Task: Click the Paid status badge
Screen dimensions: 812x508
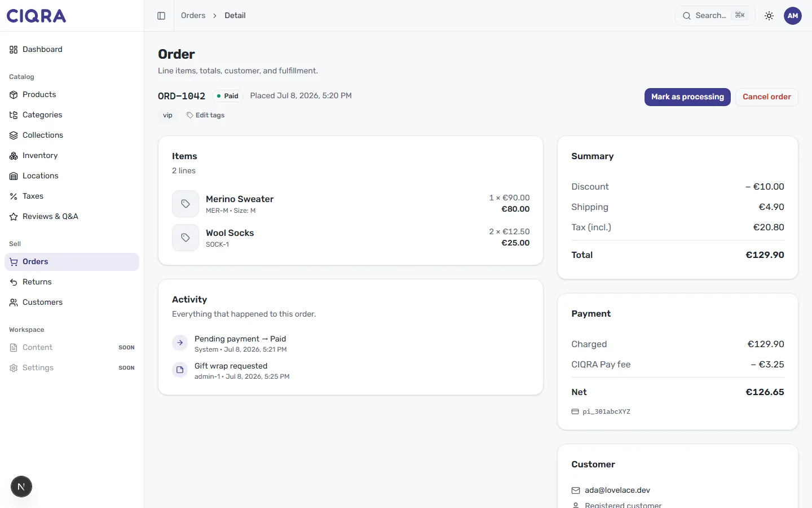Action: [x=228, y=96]
